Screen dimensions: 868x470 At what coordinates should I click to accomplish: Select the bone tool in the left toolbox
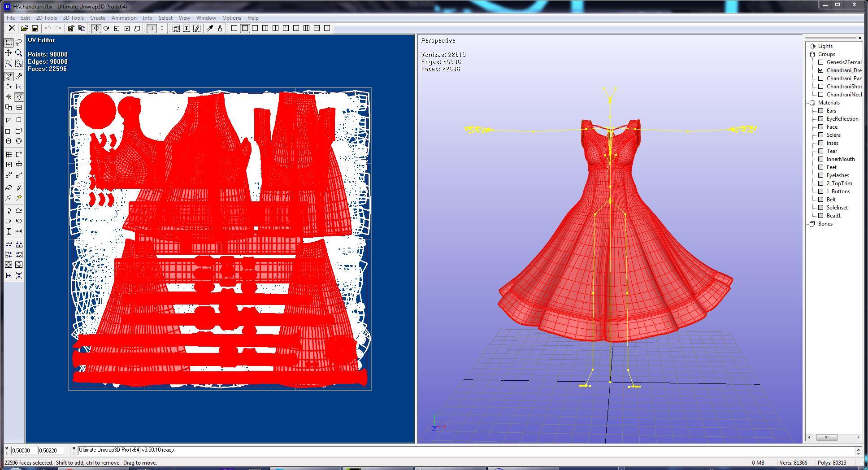19,76
